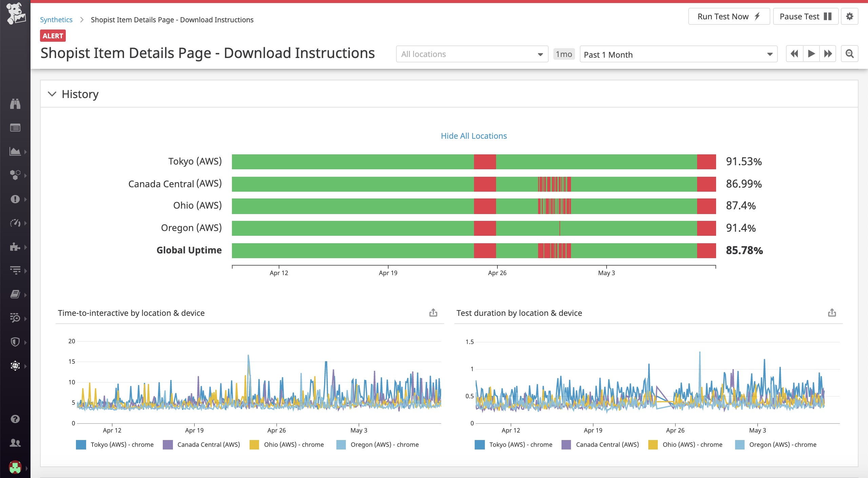Open the Monitors alert icon in sidebar
Screen dimensions: 868x478
pyautogui.click(x=15, y=199)
